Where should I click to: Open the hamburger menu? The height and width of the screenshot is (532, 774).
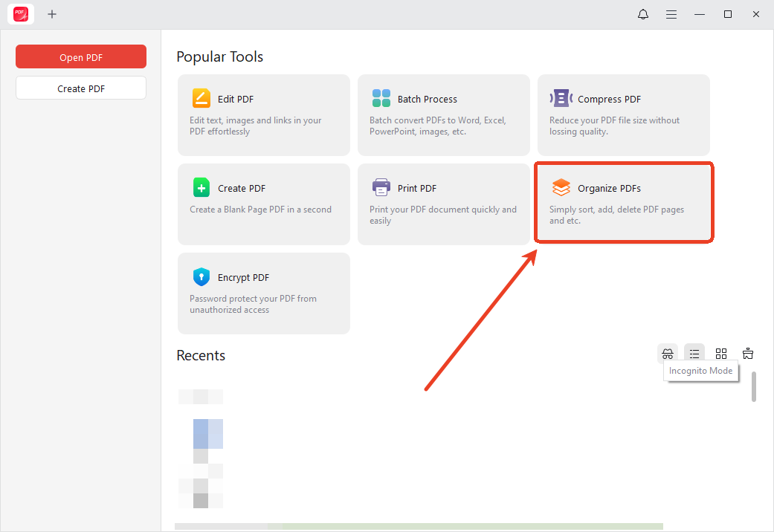click(x=671, y=13)
